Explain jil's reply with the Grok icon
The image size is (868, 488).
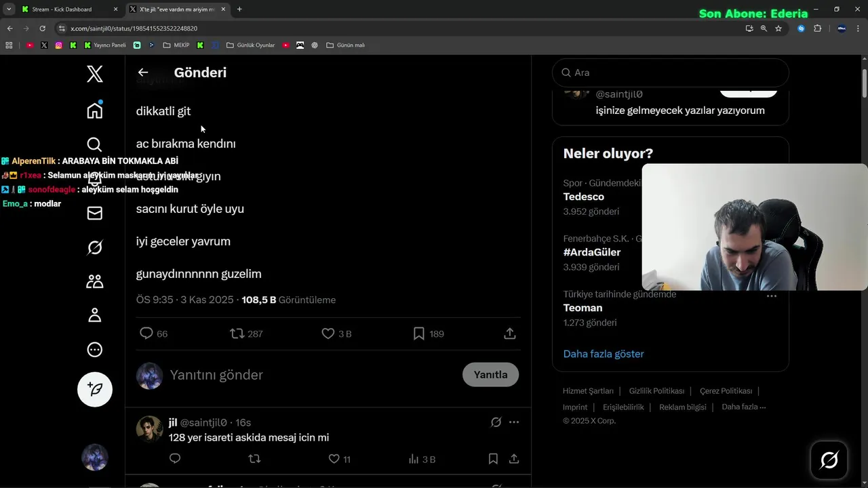click(x=496, y=422)
